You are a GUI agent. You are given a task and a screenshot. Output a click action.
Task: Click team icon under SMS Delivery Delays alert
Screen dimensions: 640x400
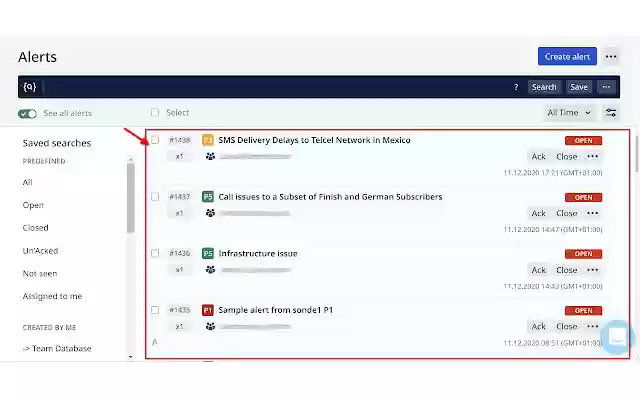pyautogui.click(x=210, y=156)
